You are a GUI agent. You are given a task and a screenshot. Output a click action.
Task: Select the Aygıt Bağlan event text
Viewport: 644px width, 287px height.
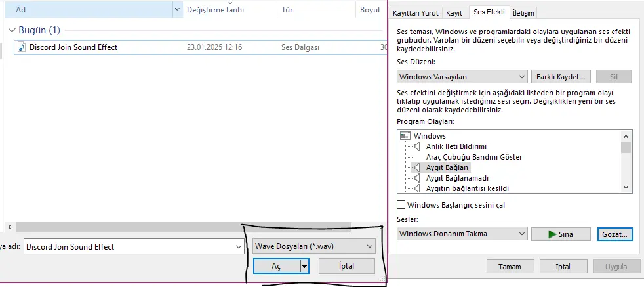pos(447,167)
